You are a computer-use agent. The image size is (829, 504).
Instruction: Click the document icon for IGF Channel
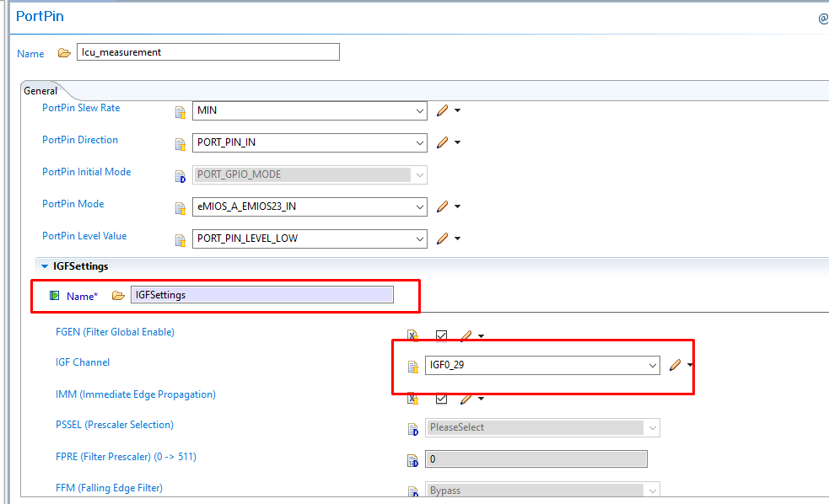point(412,366)
